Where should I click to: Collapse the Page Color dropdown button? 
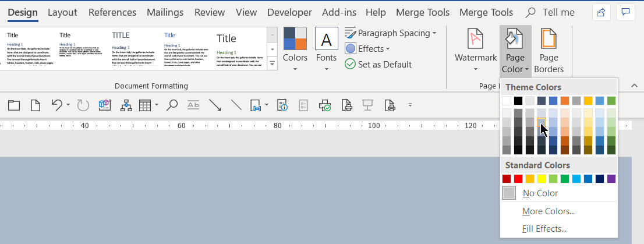pos(515,51)
